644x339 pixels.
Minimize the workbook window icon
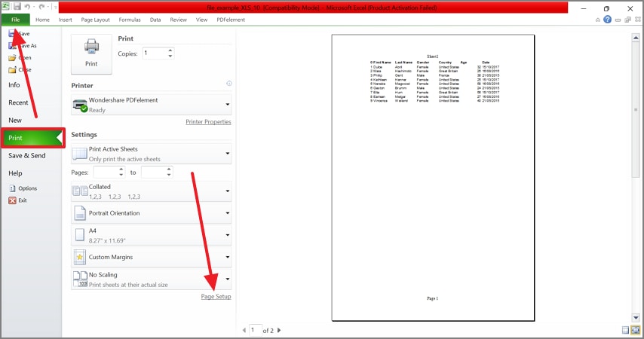tap(618, 20)
